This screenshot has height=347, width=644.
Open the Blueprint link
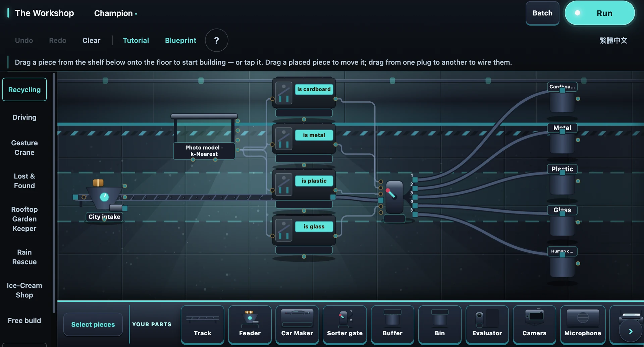180,40
